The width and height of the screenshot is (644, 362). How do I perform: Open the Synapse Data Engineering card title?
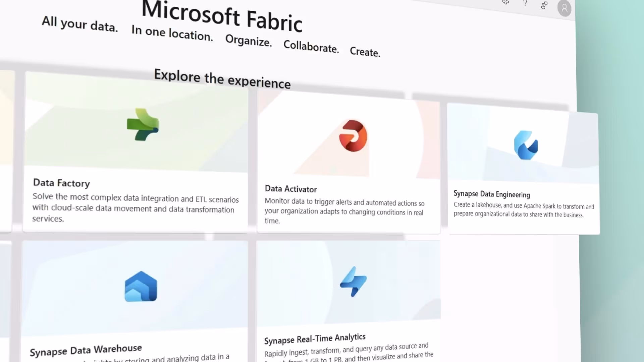coord(492,194)
